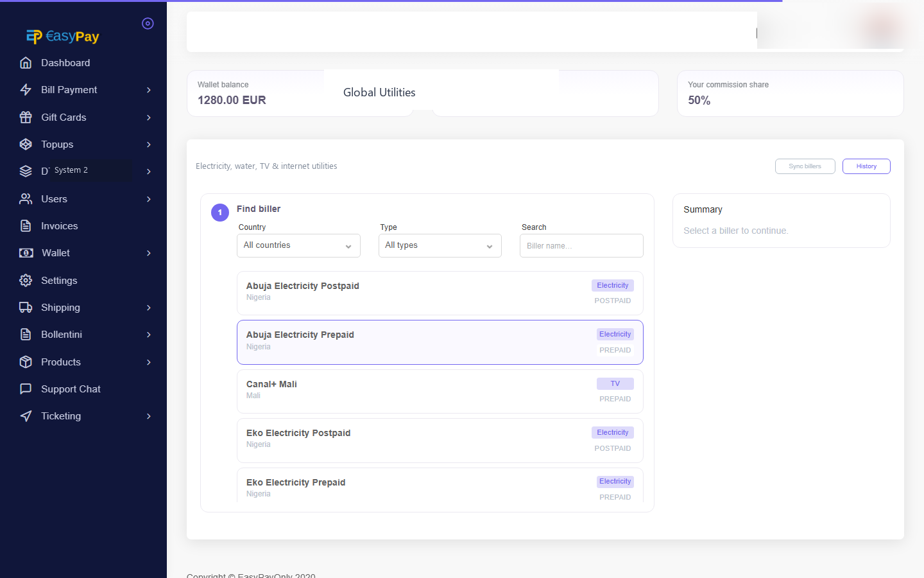Image resolution: width=924 pixels, height=578 pixels.
Task: Expand the Gift Cards chevron
Action: [149, 118]
